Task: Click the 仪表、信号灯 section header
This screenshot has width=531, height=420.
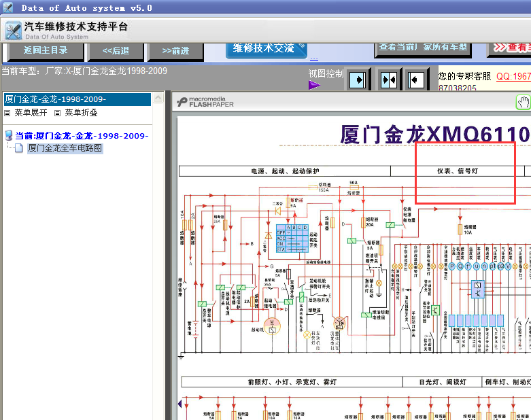Action: click(458, 171)
